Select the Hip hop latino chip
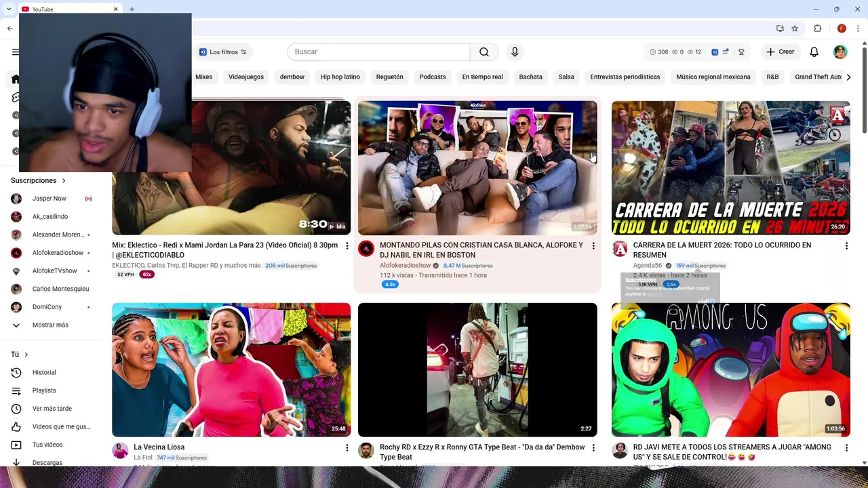Screen dimensions: 868x488 (x=340, y=77)
